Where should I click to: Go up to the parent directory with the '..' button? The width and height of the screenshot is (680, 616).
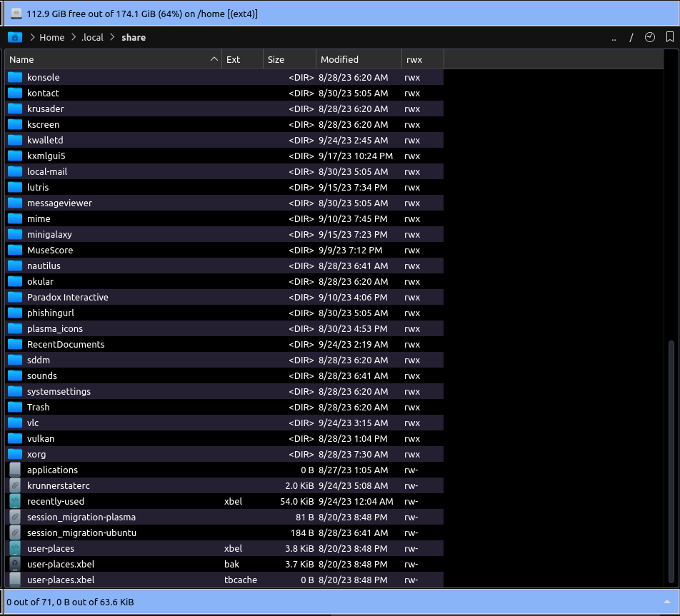[614, 38]
